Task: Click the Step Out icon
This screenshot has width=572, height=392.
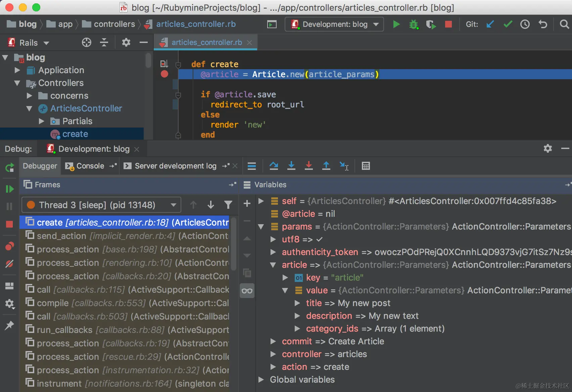Action: click(326, 166)
